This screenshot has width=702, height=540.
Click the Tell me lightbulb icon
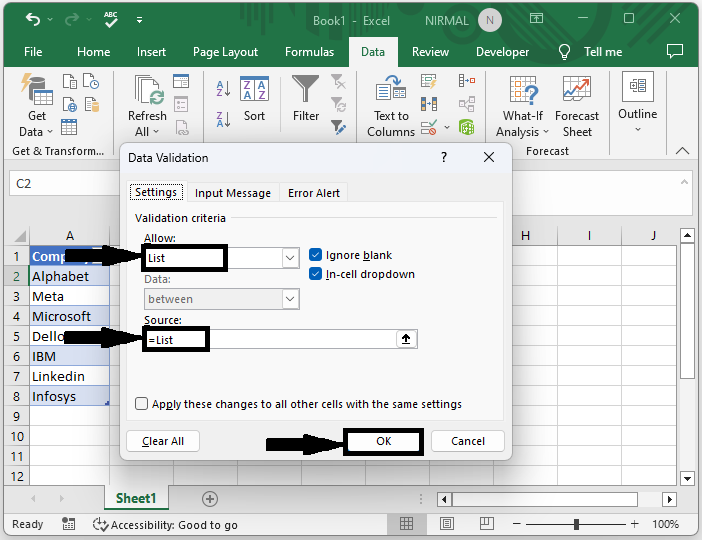[565, 52]
